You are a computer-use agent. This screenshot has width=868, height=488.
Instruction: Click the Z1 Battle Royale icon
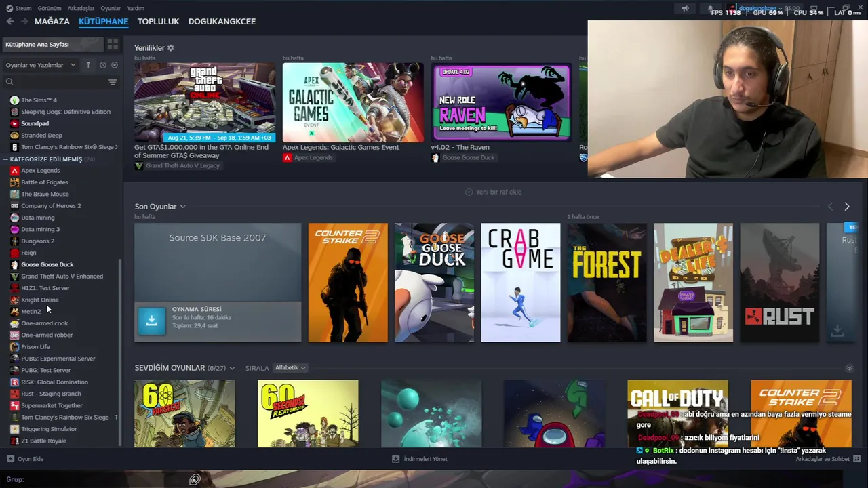(x=14, y=441)
